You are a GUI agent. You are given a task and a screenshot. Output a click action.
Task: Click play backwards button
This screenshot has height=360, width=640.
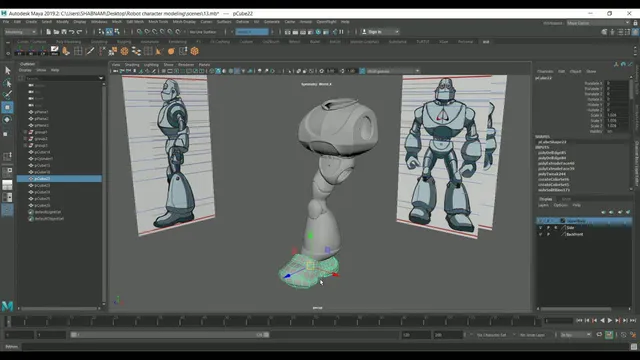602,321
